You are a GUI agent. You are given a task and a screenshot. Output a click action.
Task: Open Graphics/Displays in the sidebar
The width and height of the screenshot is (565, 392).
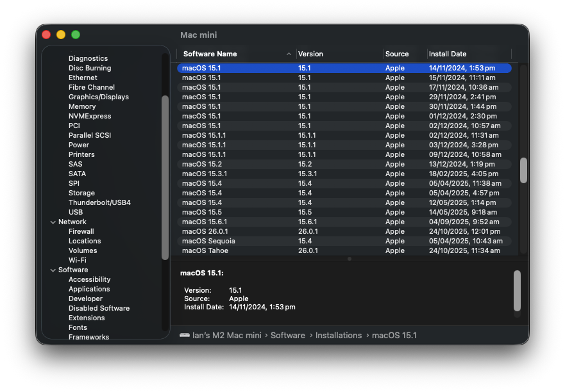[98, 97]
